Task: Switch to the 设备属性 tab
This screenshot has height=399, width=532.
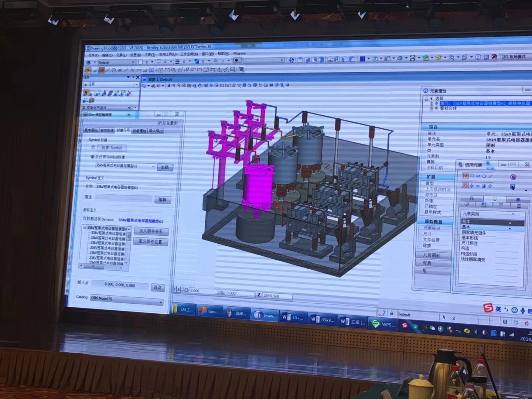Action: [139, 131]
